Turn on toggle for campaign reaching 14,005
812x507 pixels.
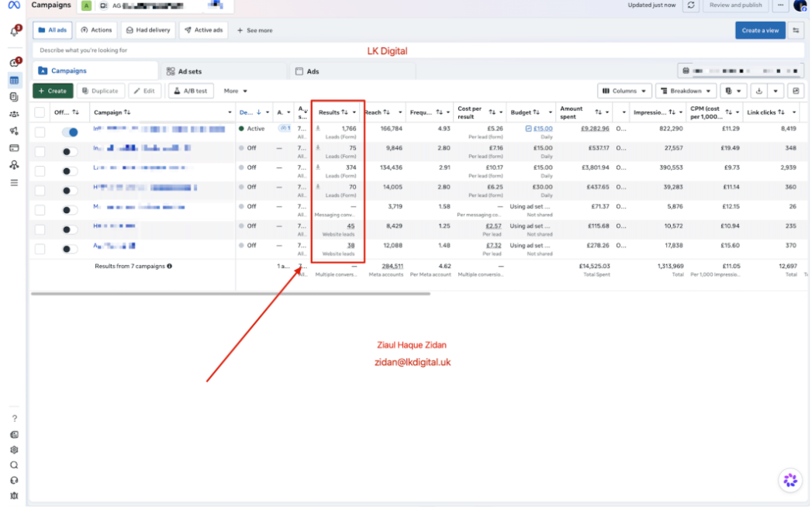pos(69,191)
